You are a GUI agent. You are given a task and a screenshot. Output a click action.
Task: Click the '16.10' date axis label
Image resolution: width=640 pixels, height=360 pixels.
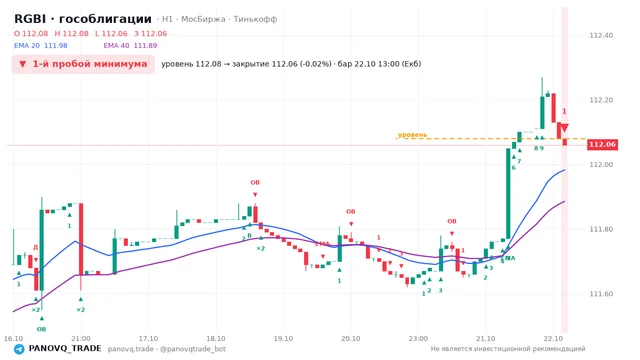[13, 339]
